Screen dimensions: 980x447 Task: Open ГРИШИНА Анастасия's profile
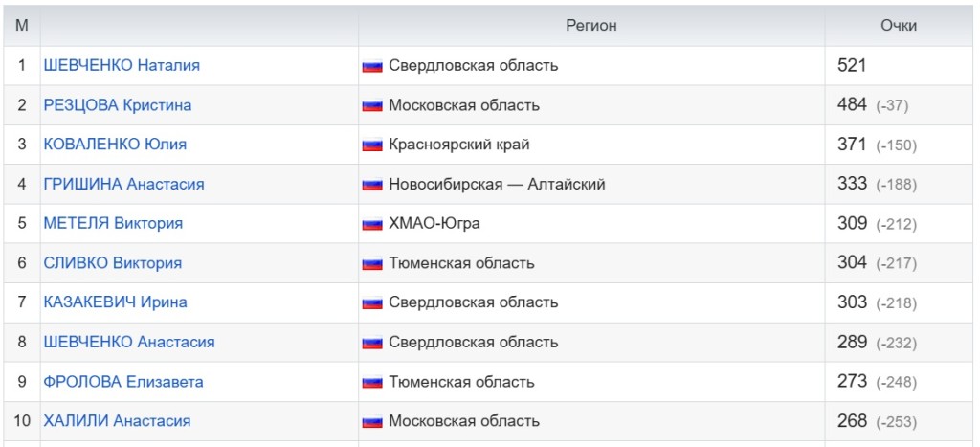click(123, 184)
